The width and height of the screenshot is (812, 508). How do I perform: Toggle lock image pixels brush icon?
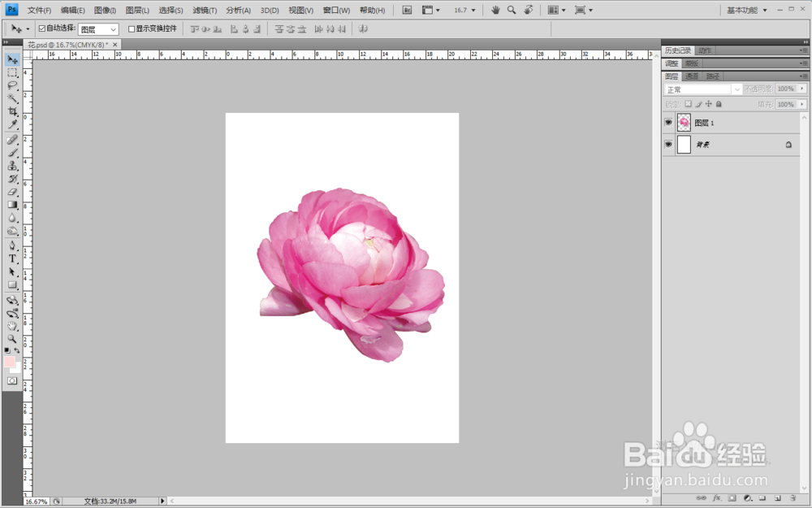tap(698, 104)
